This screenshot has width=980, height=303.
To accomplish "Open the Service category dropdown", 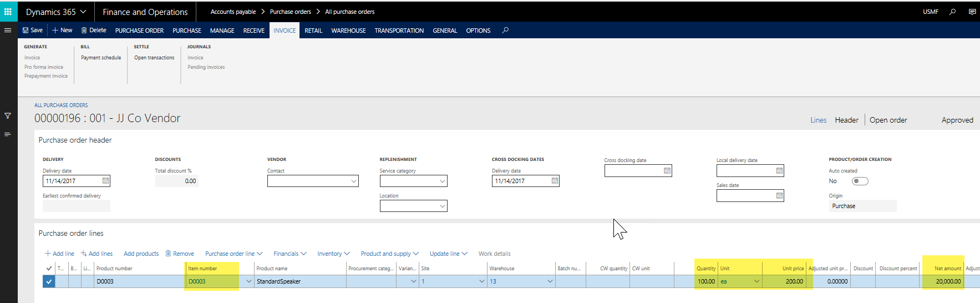I will coord(442,181).
